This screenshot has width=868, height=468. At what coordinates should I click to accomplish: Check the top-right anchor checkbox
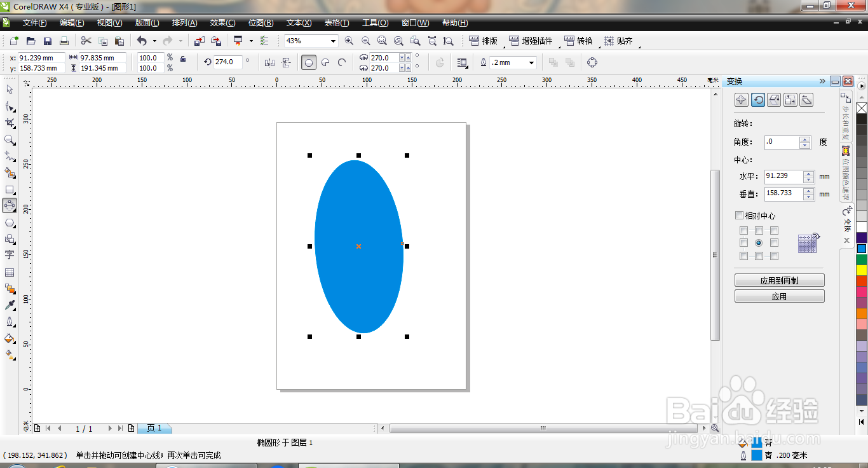coord(774,231)
